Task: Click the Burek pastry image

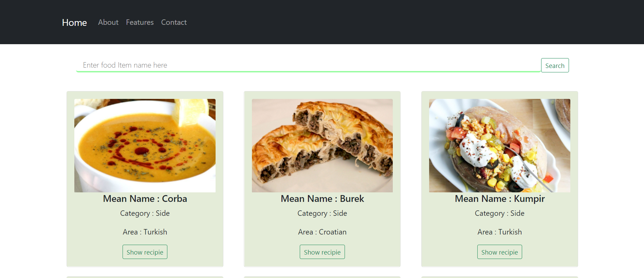Action: (322, 145)
